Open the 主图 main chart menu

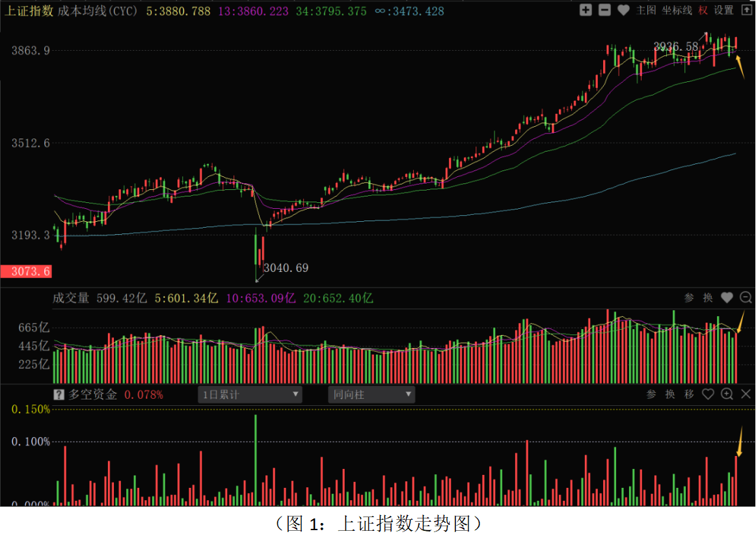(646, 10)
